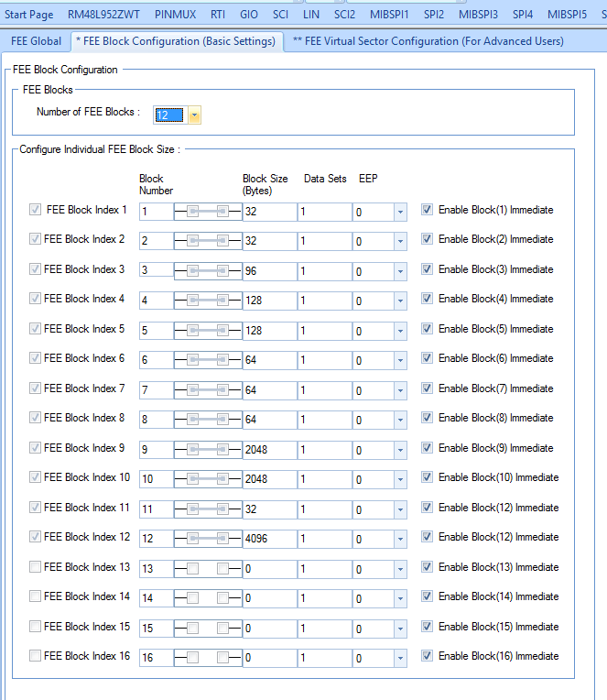Toggle FEE Block Index 12 checkbox

click(35, 537)
